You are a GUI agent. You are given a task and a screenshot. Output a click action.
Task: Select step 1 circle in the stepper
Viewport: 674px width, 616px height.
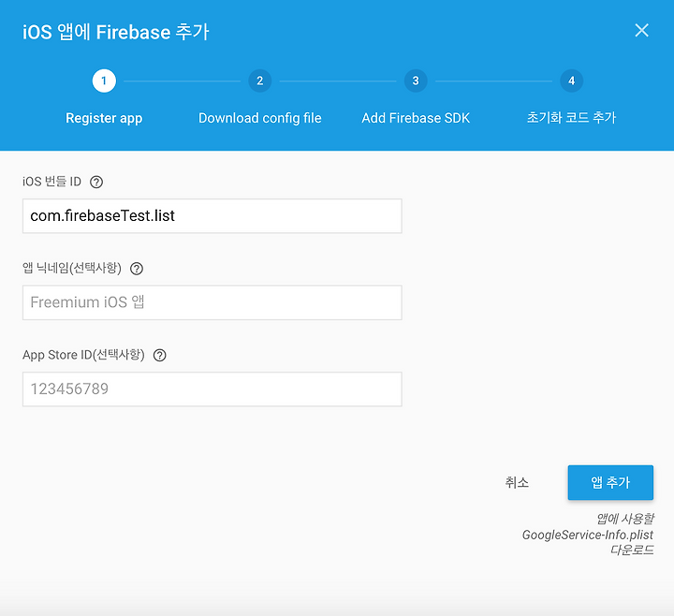point(104,81)
